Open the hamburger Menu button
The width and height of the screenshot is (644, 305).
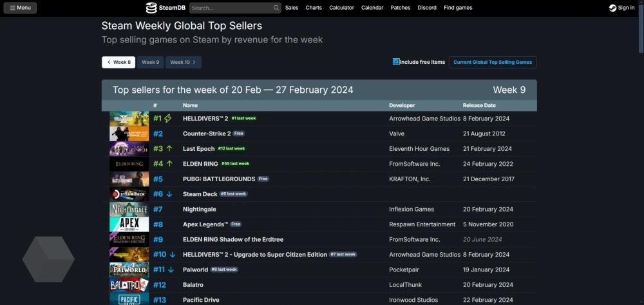tap(20, 8)
